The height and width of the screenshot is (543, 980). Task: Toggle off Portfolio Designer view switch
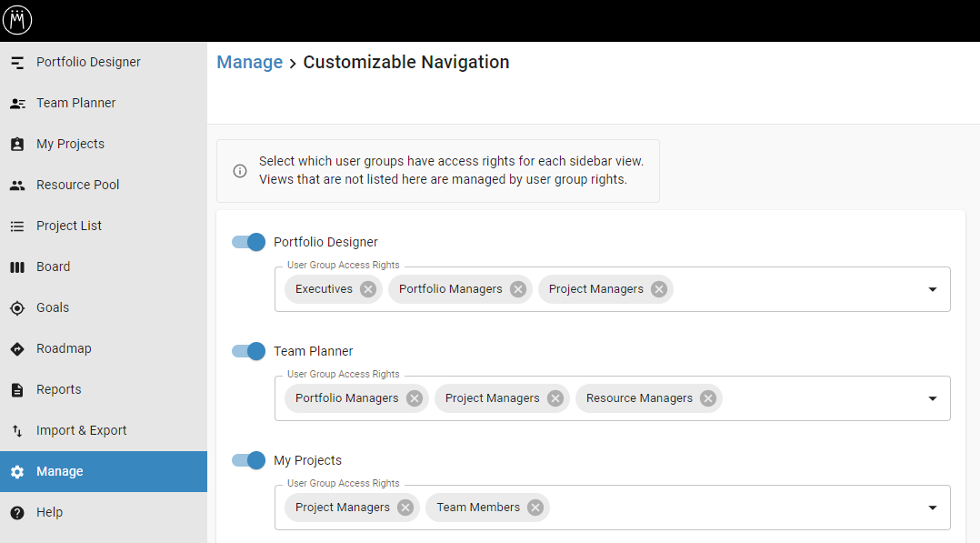click(x=249, y=242)
